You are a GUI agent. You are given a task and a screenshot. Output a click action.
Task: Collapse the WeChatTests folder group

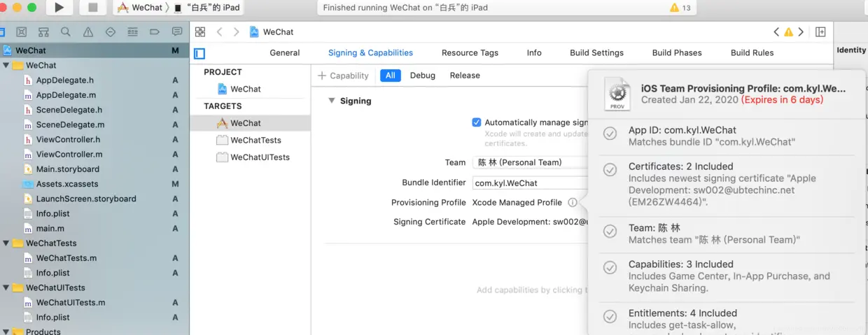pos(6,243)
